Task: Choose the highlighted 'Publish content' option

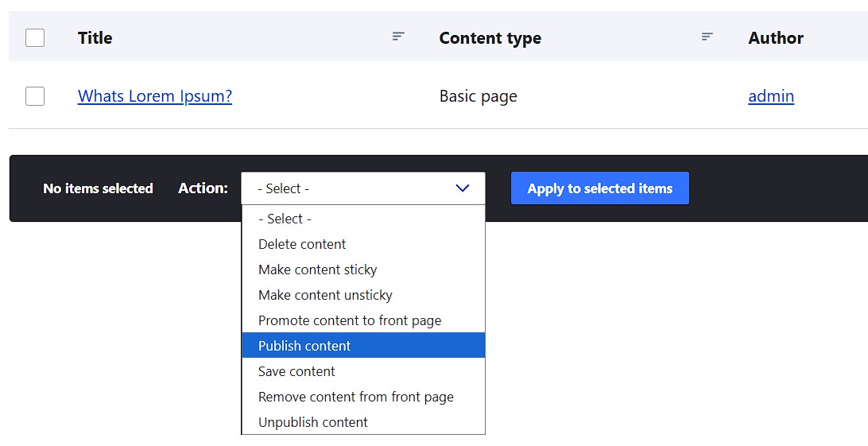Action: pos(304,346)
